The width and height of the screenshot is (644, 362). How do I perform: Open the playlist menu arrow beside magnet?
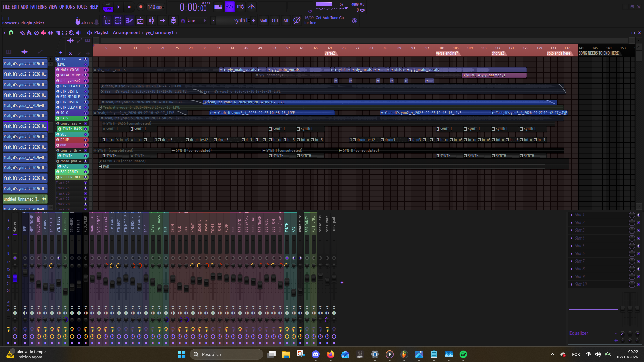coord(4,33)
